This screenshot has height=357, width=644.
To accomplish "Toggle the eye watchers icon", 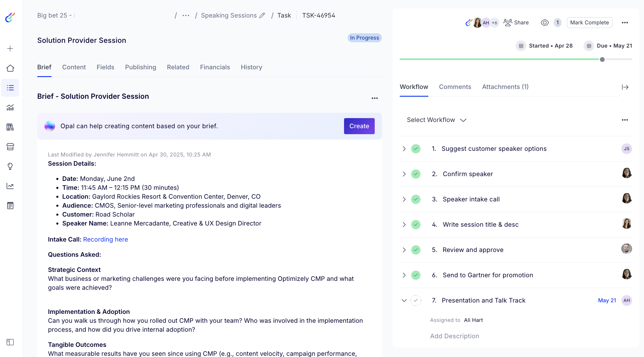I will pos(545,23).
